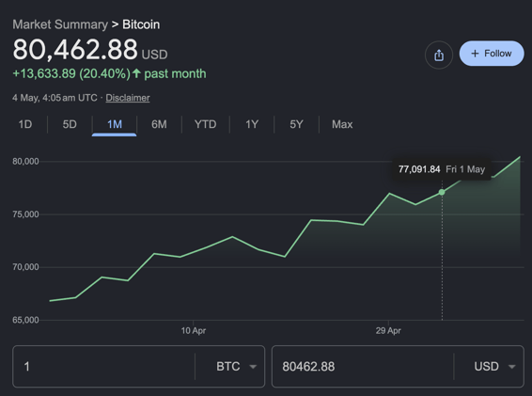Open the USD currency dropdown

click(x=494, y=367)
